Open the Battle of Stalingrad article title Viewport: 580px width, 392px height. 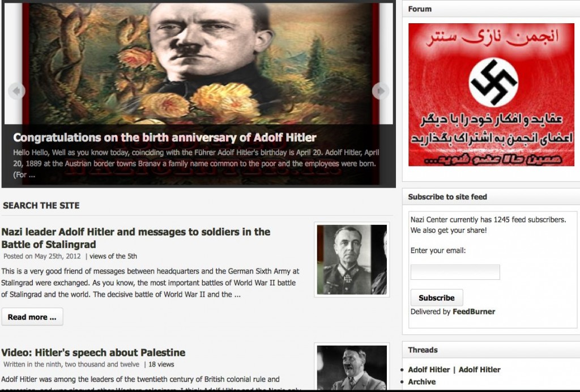pos(136,238)
